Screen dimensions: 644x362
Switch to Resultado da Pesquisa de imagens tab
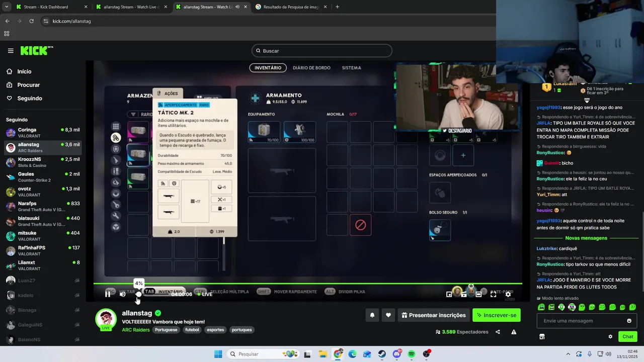292,7
